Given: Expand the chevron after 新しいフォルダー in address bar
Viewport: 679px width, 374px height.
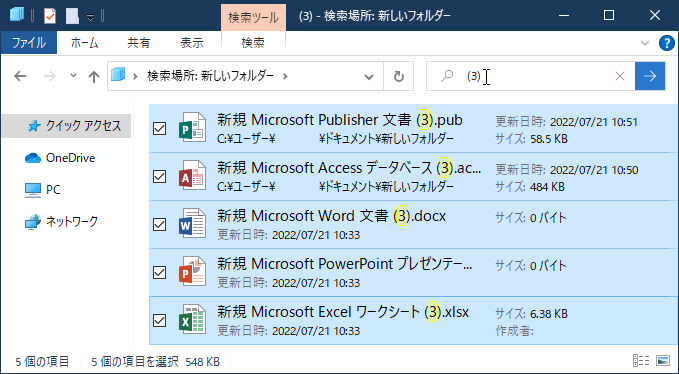Looking at the screenshot, I should click(x=285, y=77).
